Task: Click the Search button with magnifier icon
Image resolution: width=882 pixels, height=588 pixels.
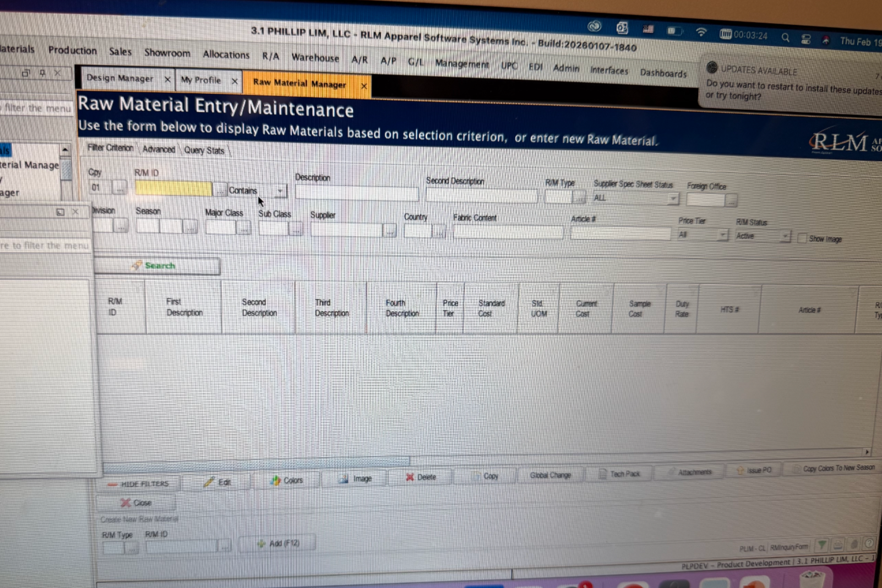Action: pyautogui.click(x=157, y=265)
